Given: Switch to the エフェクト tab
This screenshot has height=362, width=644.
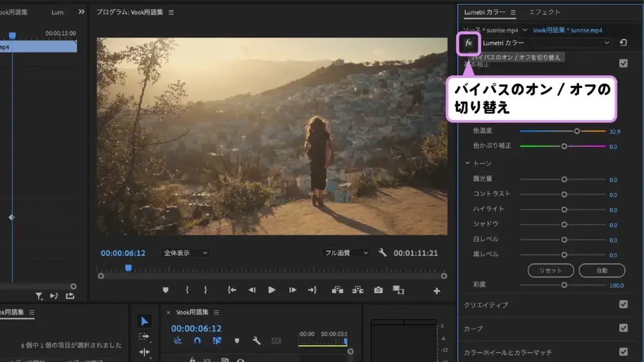Looking at the screenshot, I should click(x=544, y=12).
